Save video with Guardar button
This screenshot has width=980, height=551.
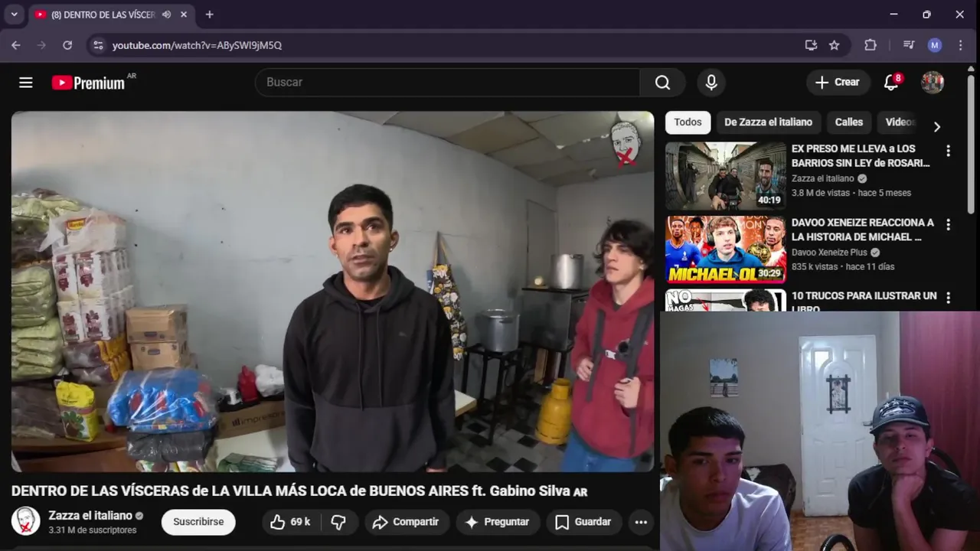[x=583, y=522]
